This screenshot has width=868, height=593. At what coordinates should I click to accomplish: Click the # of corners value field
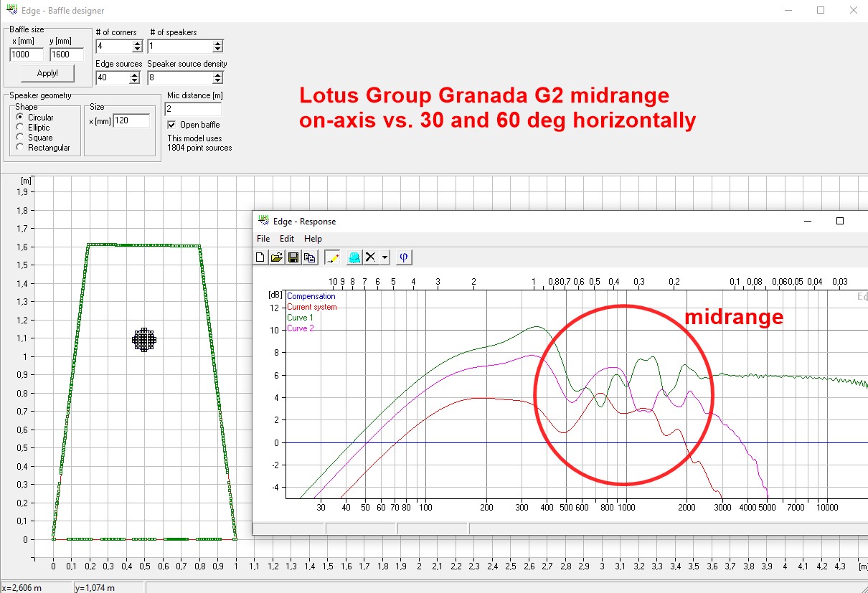(114, 47)
